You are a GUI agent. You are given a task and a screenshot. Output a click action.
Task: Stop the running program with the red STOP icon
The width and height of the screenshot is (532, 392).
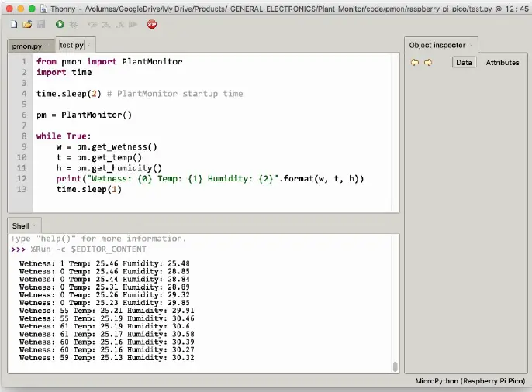point(152,25)
